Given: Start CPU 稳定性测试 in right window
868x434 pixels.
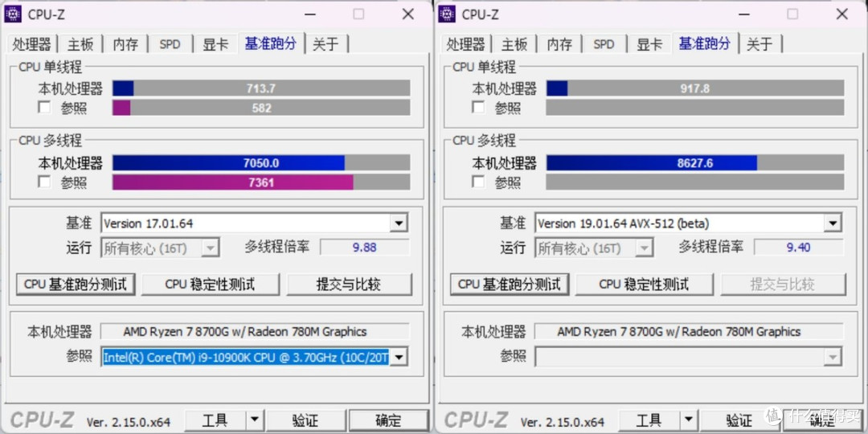Looking at the screenshot, I should (x=644, y=285).
